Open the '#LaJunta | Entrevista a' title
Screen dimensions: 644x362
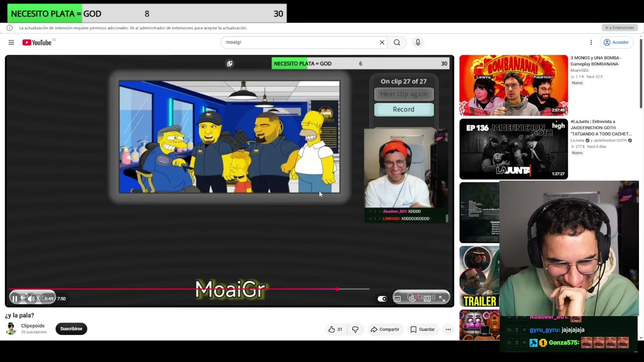point(601,128)
